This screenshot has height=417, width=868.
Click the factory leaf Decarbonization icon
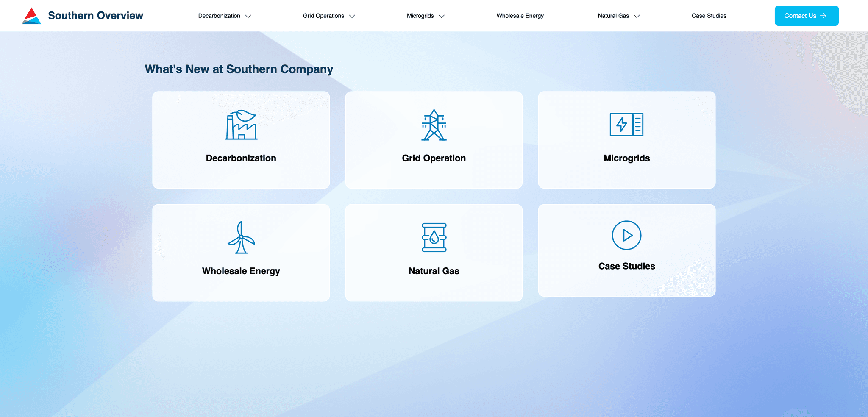(241, 125)
